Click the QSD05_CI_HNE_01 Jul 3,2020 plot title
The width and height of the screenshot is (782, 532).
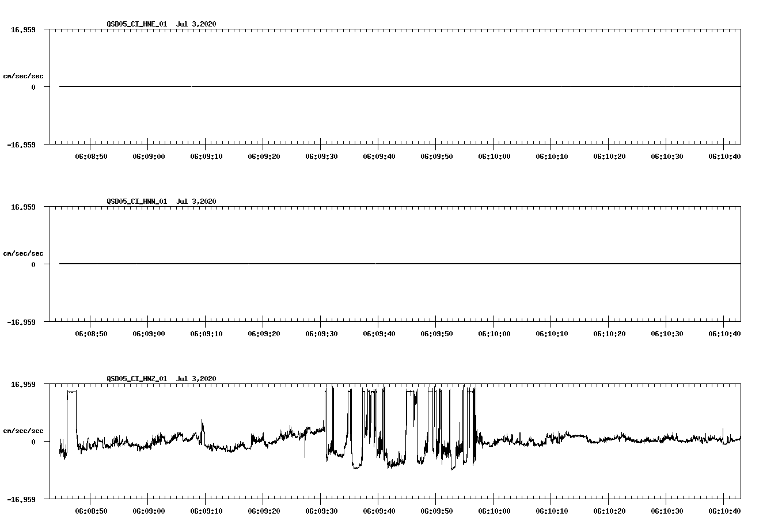point(161,24)
